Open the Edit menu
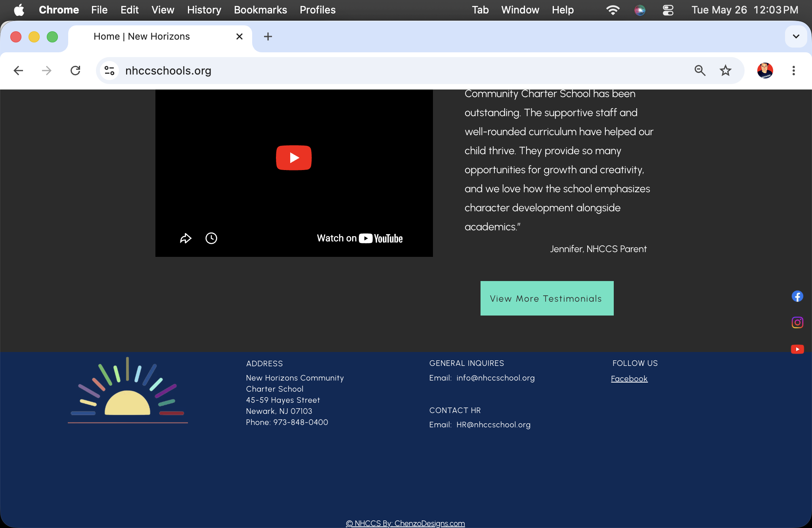 tap(130, 10)
